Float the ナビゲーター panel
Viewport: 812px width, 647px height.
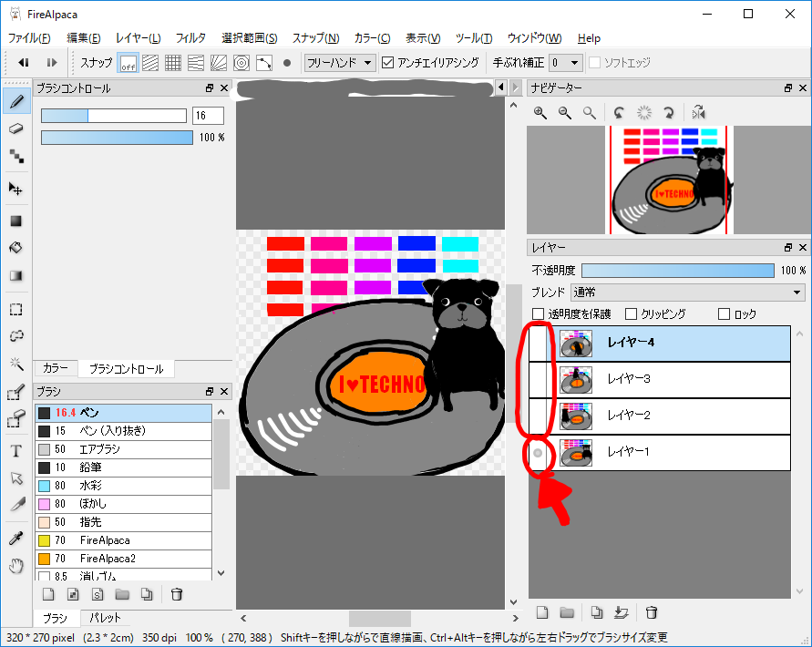[x=788, y=88]
